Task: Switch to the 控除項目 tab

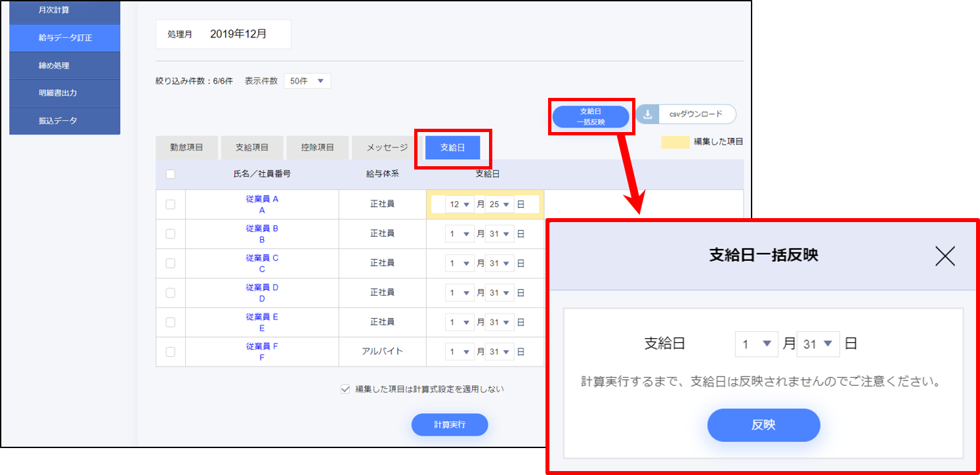Action: pos(317,148)
